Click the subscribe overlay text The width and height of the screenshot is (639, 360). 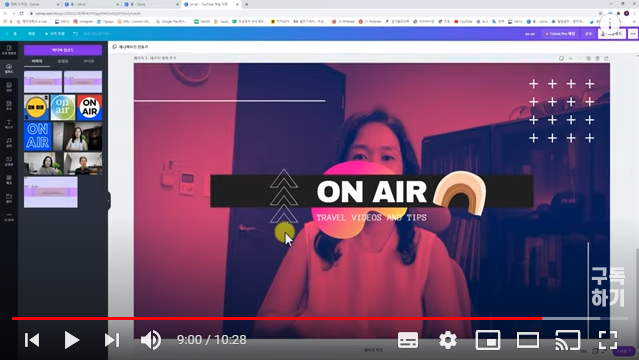coord(607,287)
